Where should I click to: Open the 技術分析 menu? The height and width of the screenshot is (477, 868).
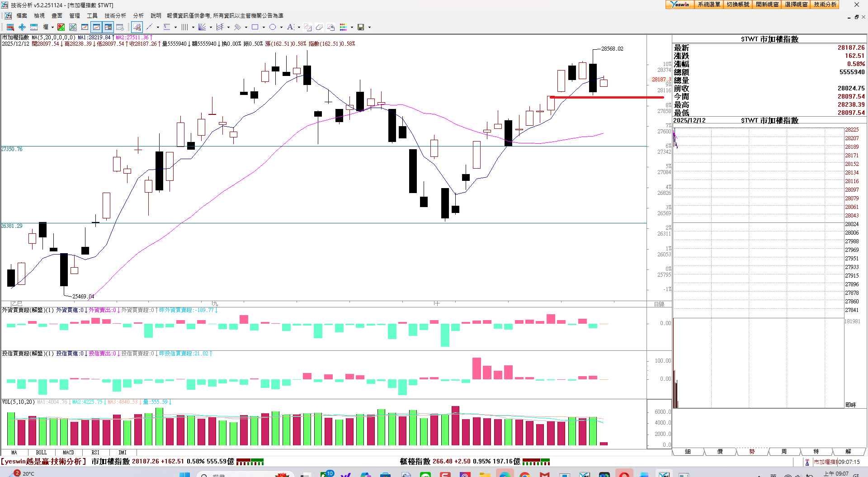[115, 15]
